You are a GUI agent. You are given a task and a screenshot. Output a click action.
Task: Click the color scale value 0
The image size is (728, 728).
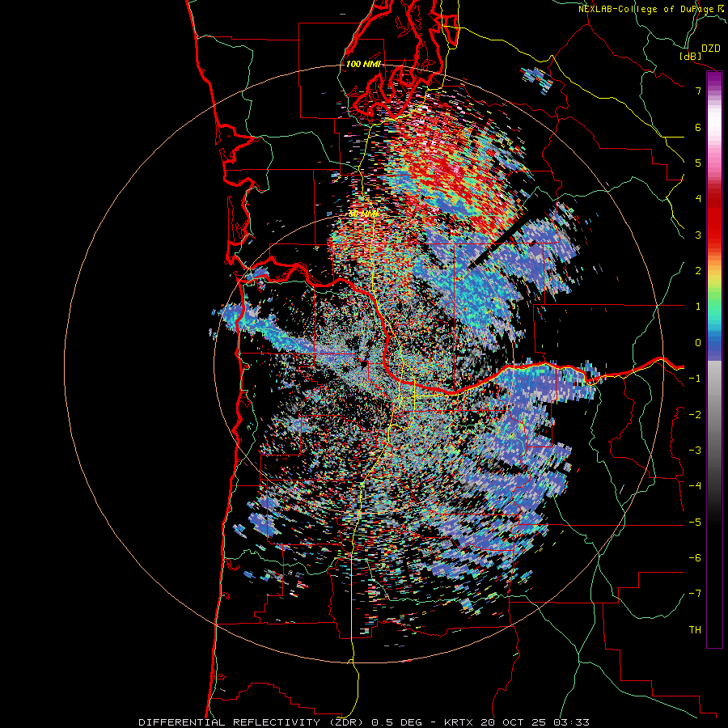tap(698, 343)
